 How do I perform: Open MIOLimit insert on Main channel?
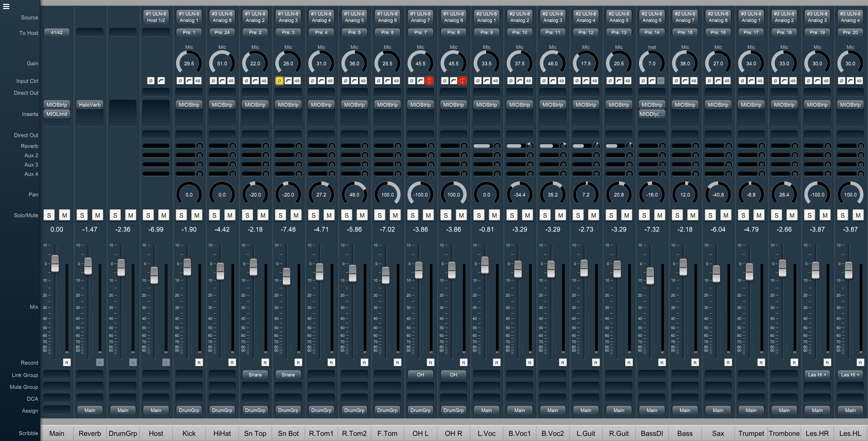pyautogui.click(x=57, y=114)
